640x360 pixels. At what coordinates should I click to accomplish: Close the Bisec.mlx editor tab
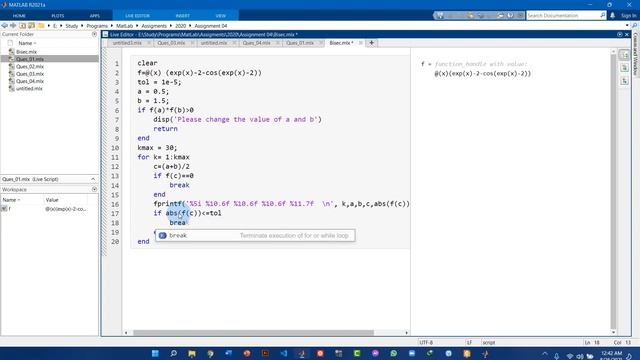(361, 43)
